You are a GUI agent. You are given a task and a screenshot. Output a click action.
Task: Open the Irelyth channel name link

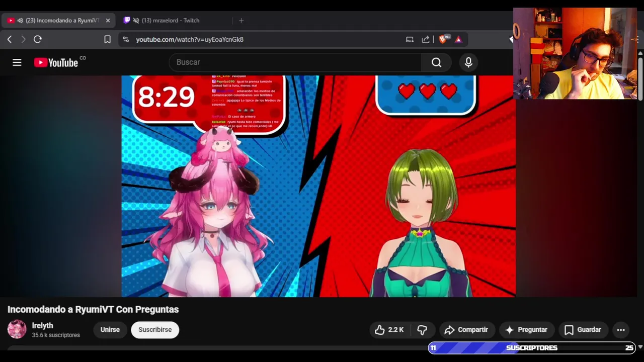pos(43,326)
